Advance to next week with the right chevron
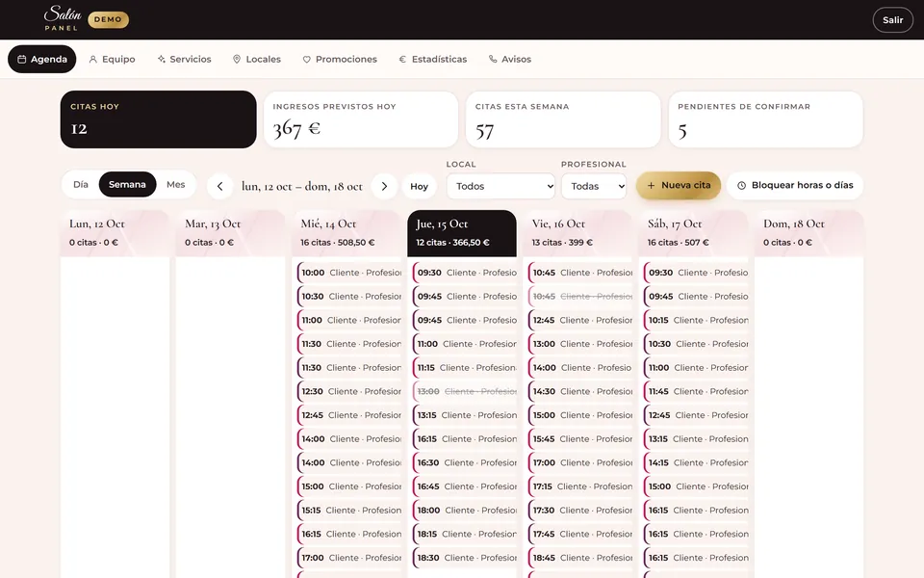 [384, 186]
